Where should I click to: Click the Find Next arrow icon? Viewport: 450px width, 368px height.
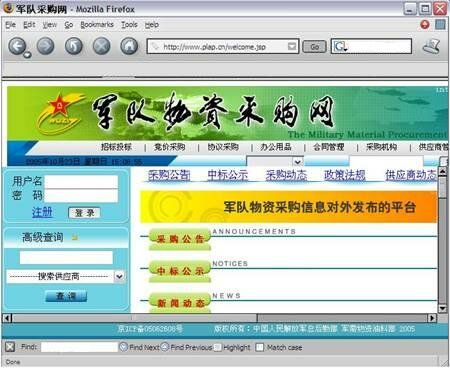(123, 347)
